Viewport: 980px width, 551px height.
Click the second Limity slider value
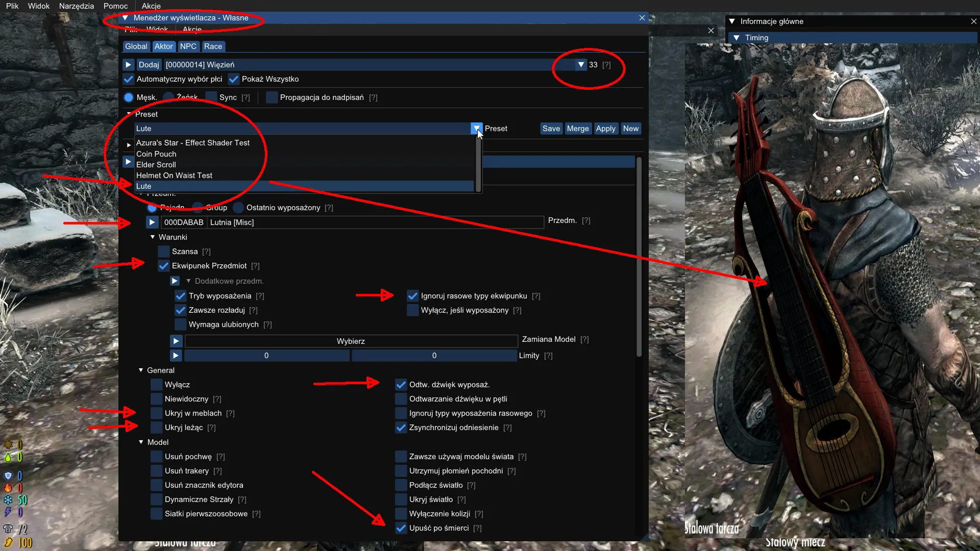coord(434,356)
